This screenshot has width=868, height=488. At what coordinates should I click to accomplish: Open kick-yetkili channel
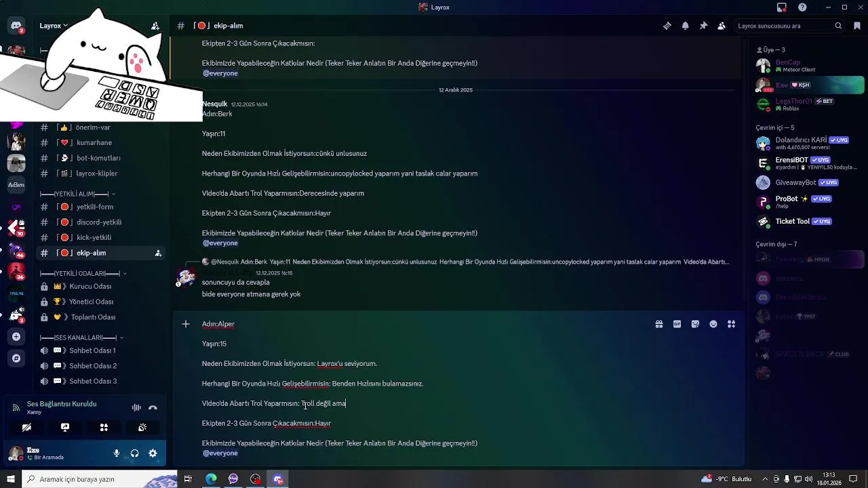(101, 237)
